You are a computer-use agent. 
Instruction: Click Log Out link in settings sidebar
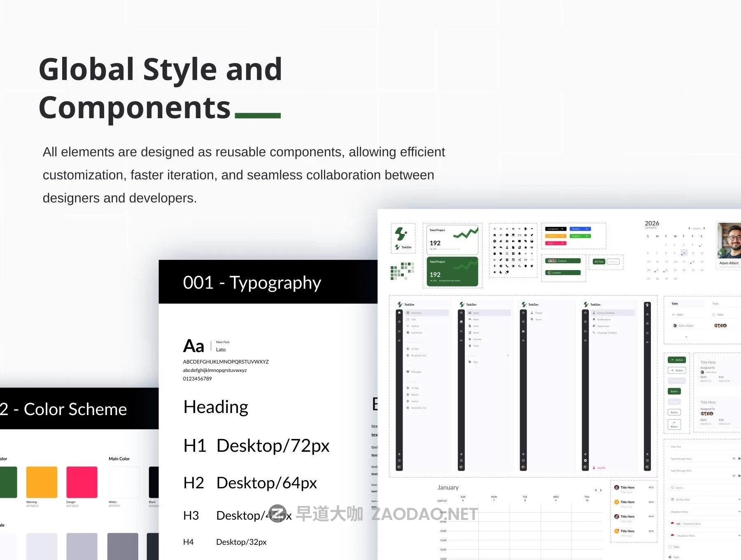pyautogui.click(x=601, y=468)
